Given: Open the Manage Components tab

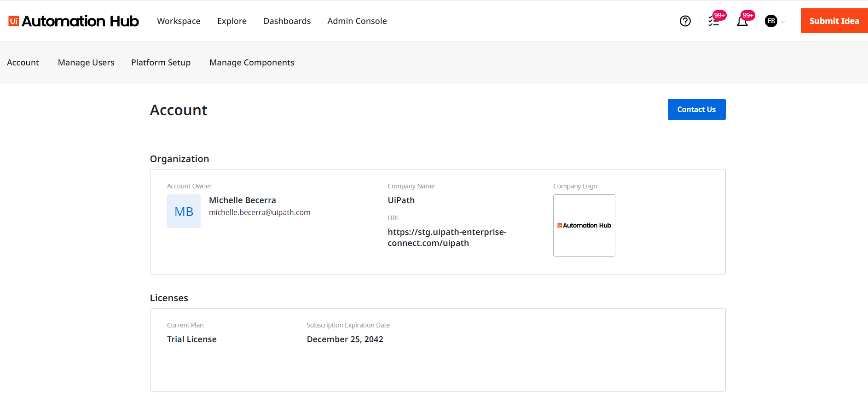Looking at the screenshot, I should tap(252, 63).
